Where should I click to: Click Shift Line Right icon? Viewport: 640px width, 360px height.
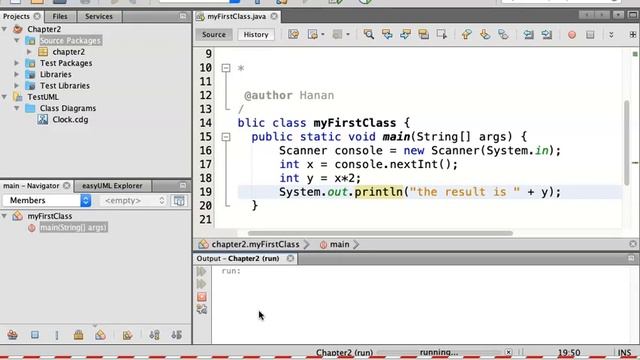pos(547,34)
